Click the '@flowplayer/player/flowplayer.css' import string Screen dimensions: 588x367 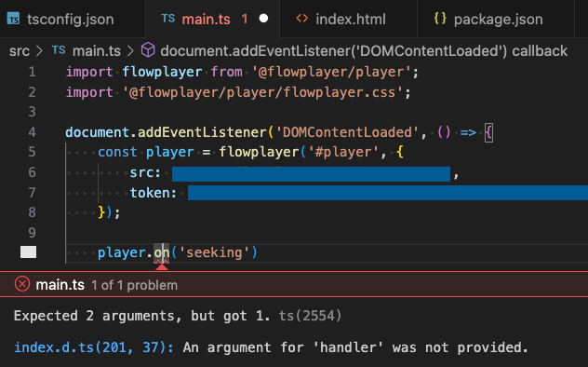[x=263, y=92]
